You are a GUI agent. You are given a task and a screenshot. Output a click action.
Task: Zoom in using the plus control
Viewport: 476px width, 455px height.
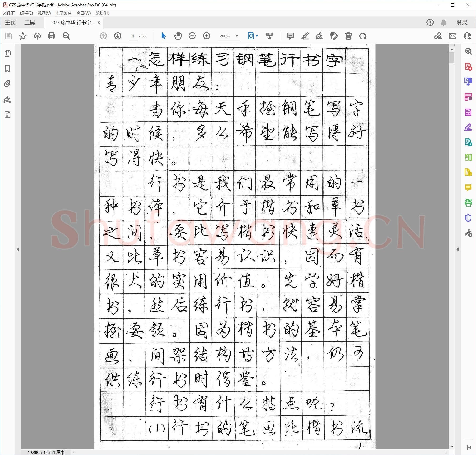(x=207, y=36)
